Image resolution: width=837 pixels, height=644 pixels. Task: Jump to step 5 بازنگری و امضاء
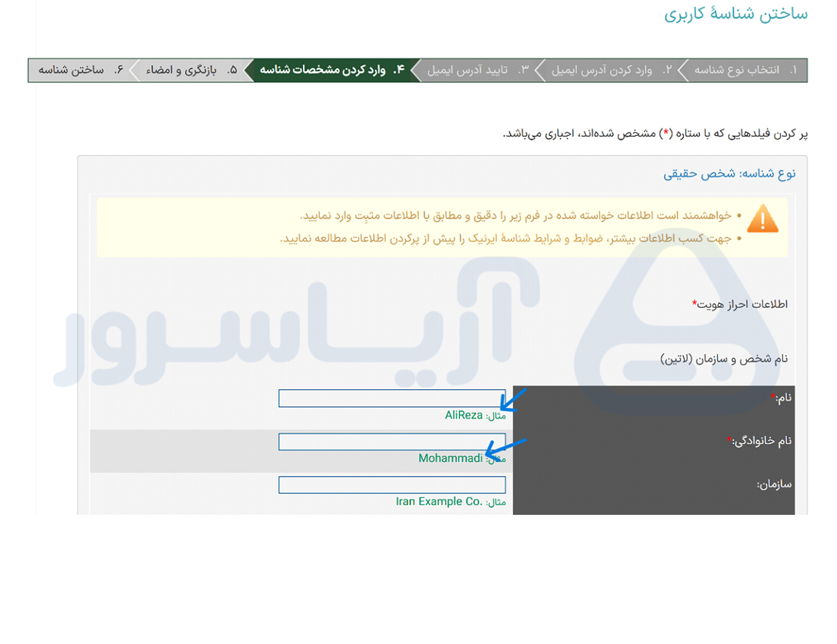192,70
